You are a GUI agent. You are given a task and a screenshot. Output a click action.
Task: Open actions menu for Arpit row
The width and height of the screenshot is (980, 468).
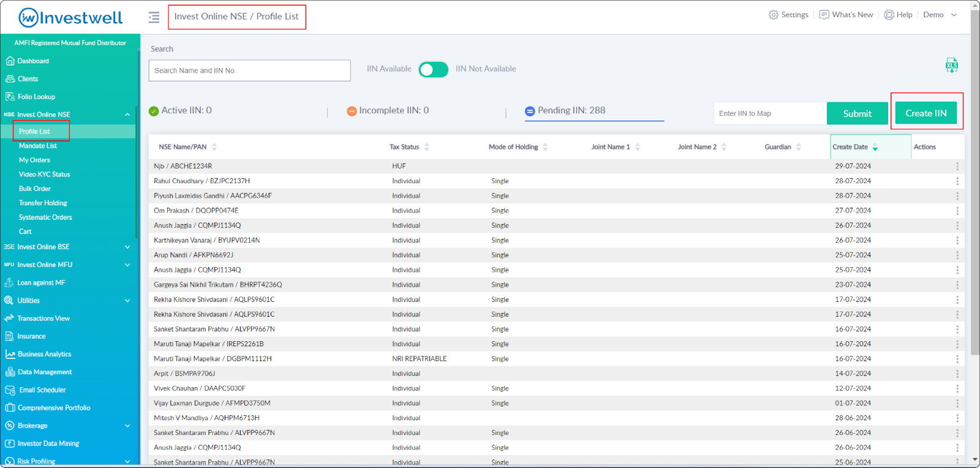(957, 374)
